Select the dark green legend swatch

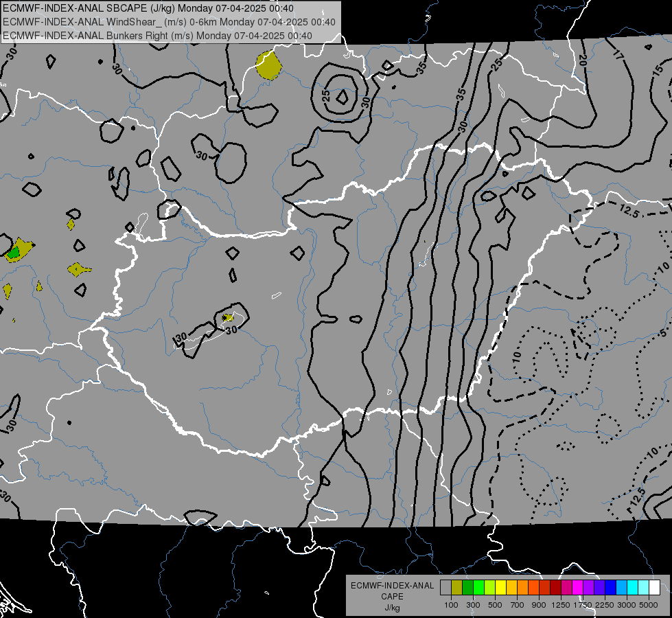click(468, 587)
